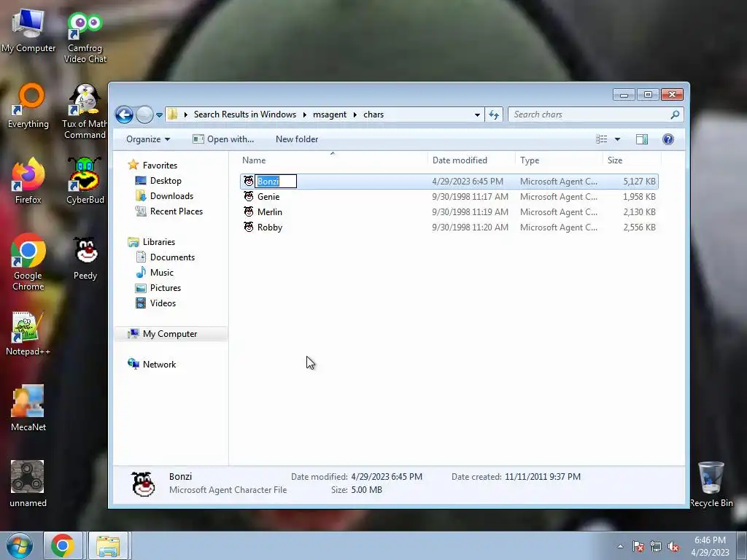Click the Explorer forward arrow button

(144, 114)
